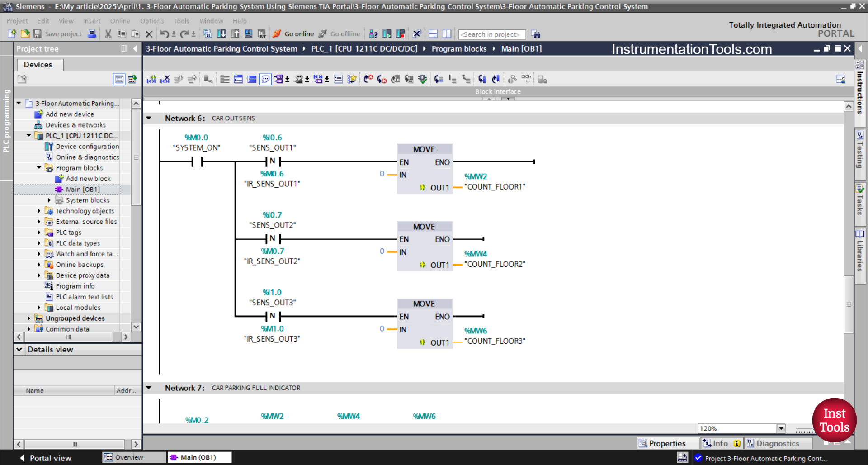
Task: Open the Options menu
Action: (x=152, y=21)
